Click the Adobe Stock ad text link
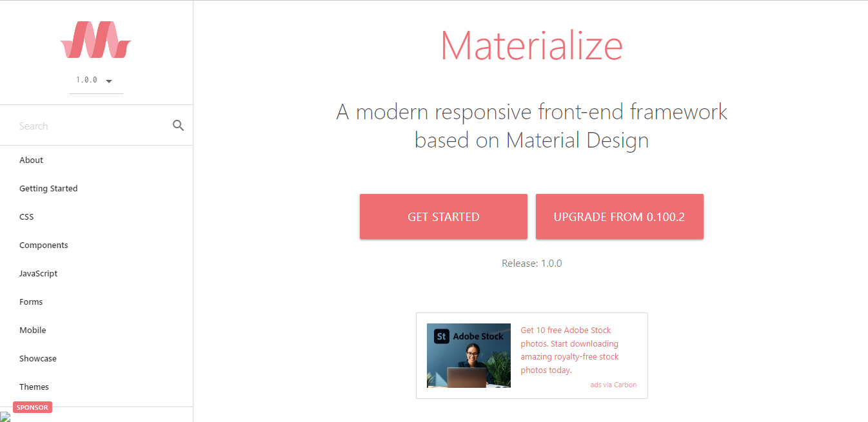This screenshot has height=422, width=868. point(570,350)
